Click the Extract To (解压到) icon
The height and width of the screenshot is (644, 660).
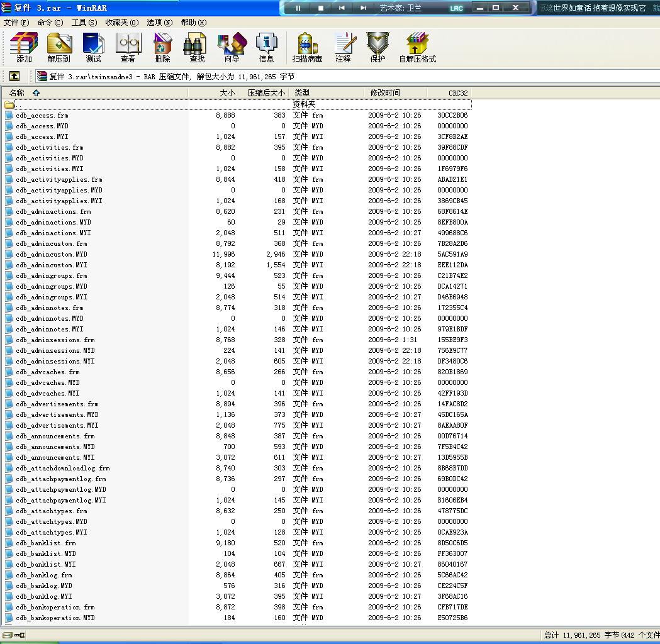pos(59,47)
